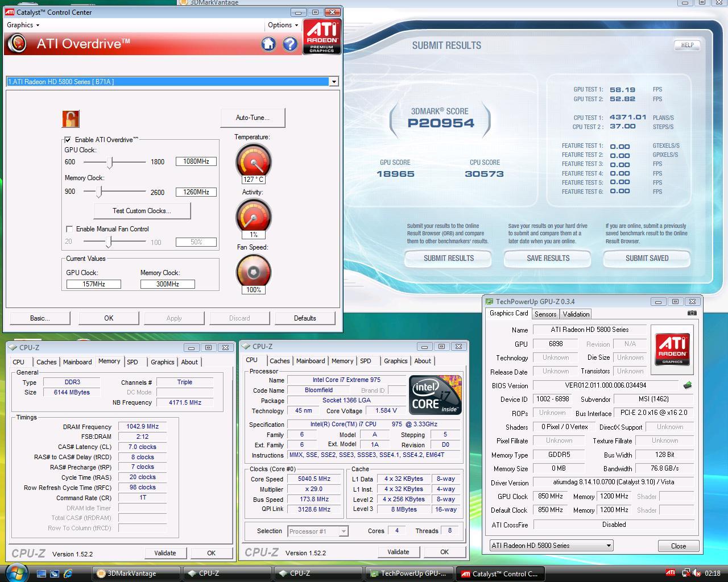Click the Overdrive icon beside the title
The image size is (728, 582).
tap(18, 43)
